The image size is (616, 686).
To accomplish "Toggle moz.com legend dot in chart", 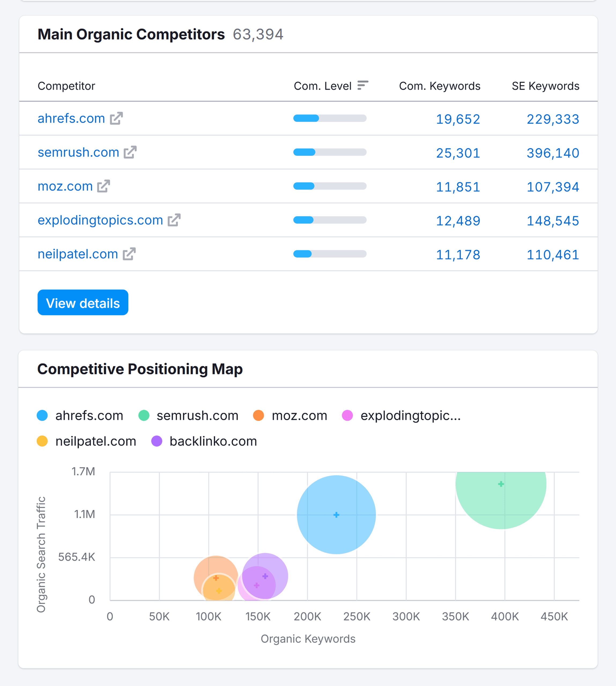I will tap(259, 415).
